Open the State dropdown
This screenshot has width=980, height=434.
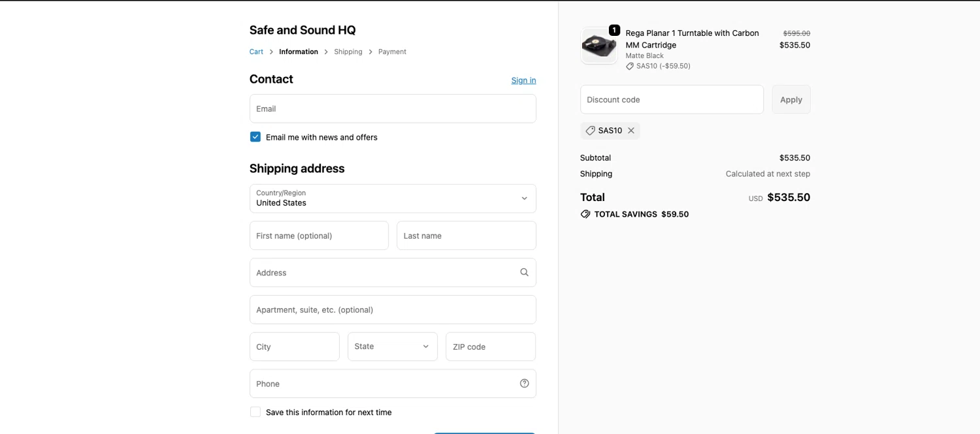tap(393, 347)
